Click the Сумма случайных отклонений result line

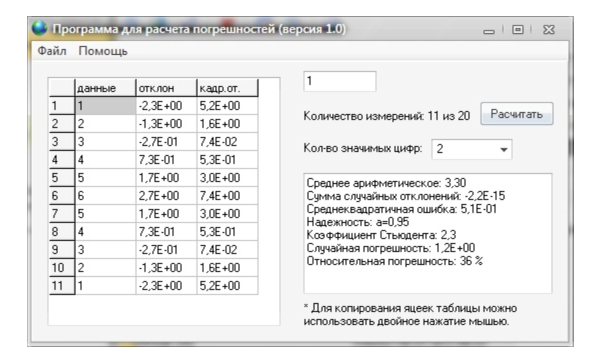tap(406, 196)
